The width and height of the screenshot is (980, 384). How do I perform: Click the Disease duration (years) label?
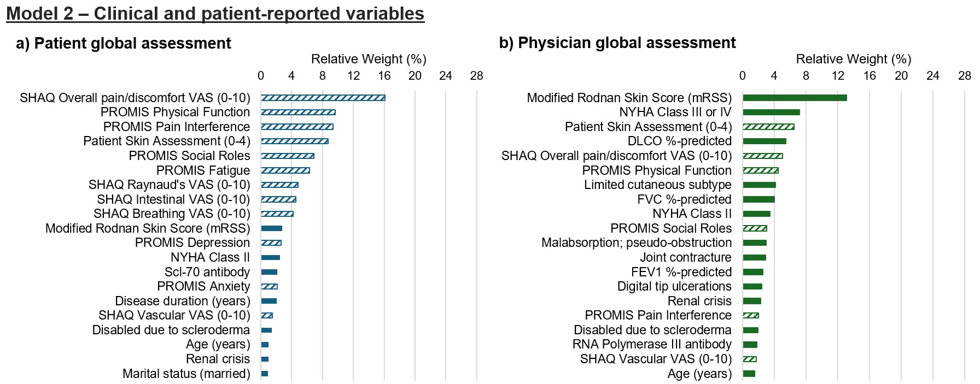click(182, 301)
